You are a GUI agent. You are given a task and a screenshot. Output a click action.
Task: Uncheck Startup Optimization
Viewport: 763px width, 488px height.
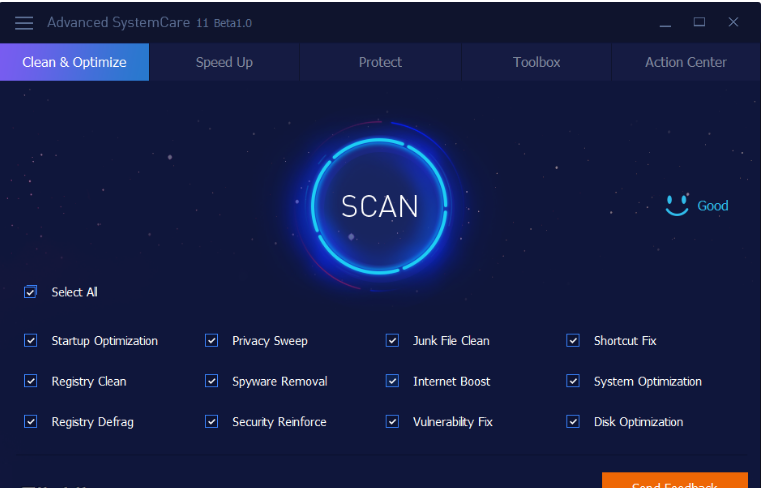click(31, 341)
